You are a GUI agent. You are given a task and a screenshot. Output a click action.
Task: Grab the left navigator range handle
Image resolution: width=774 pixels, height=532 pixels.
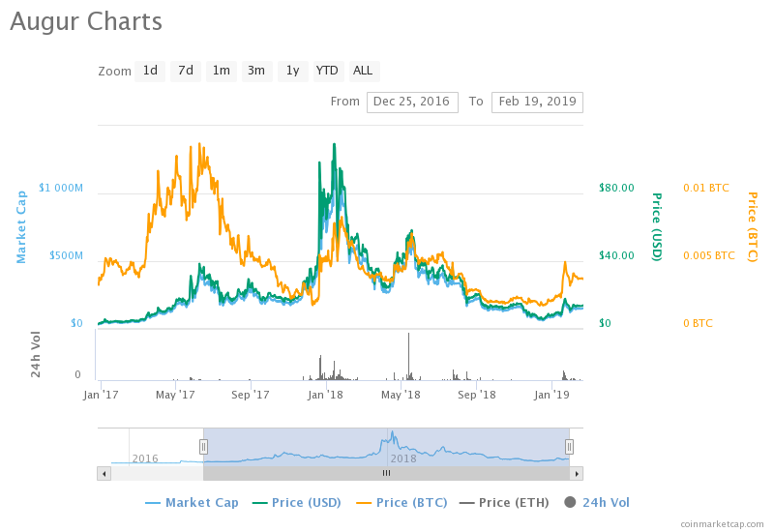tap(203, 447)
